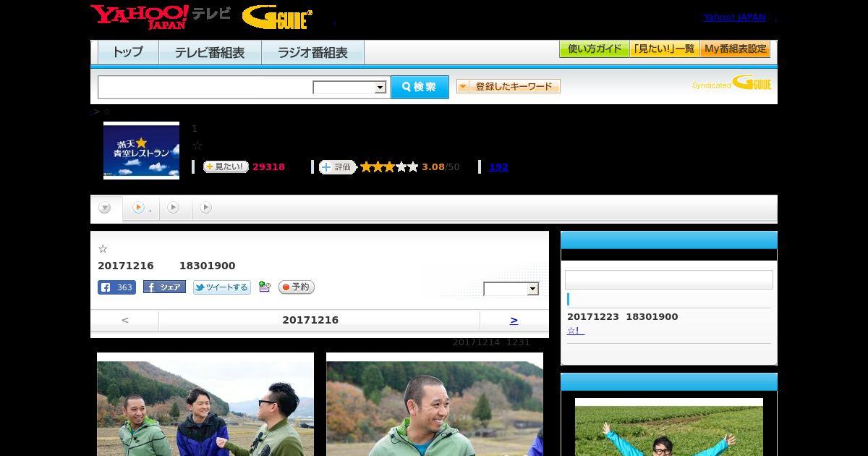The height and width of the screenshot is (456, 868).
Task: Click the Syndicated G-GUIDE logo
Action: coord(731,83)
